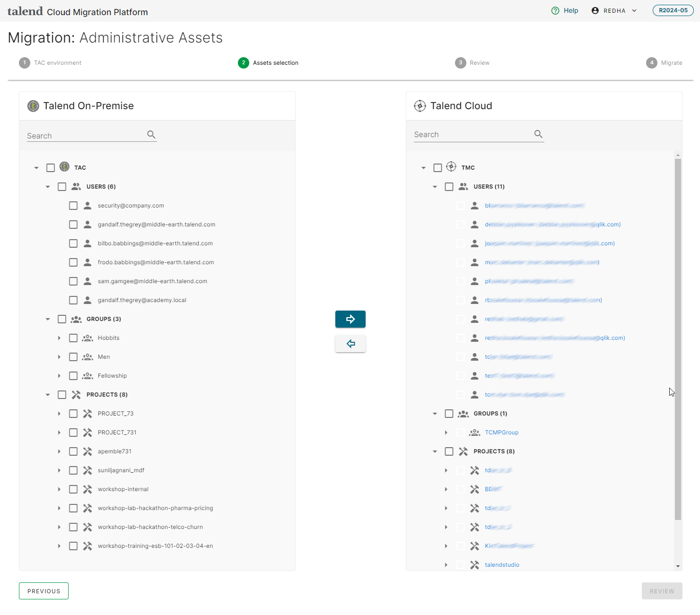The height and width of the screenshot is (615, 700).
Task: Click the person icon beside sam.gamgee user
Action: pos(87,281)
